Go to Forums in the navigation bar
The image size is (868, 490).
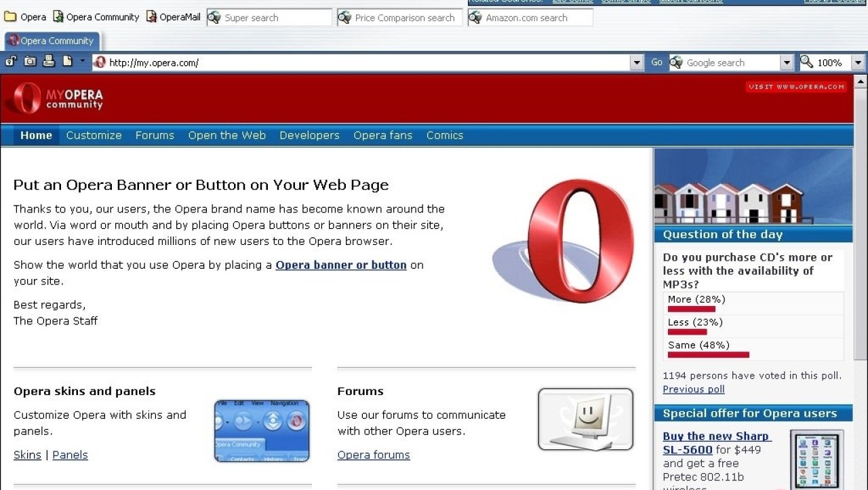click(x=155, y=135)
